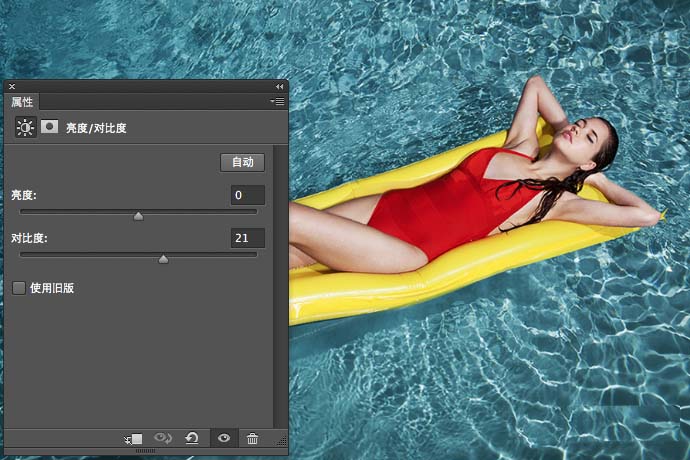The image size is (690, 460).
Task: Collapse the panel using double arrows
Action: click(279, 87)
